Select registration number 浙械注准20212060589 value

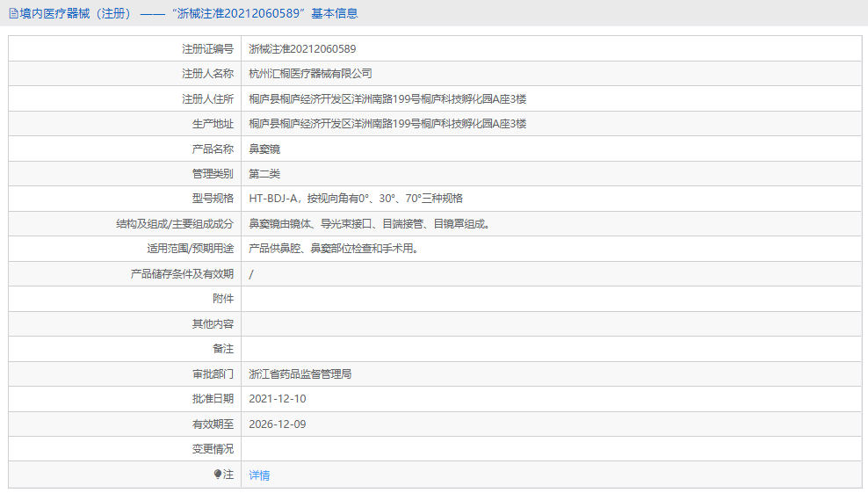point(302,48)
